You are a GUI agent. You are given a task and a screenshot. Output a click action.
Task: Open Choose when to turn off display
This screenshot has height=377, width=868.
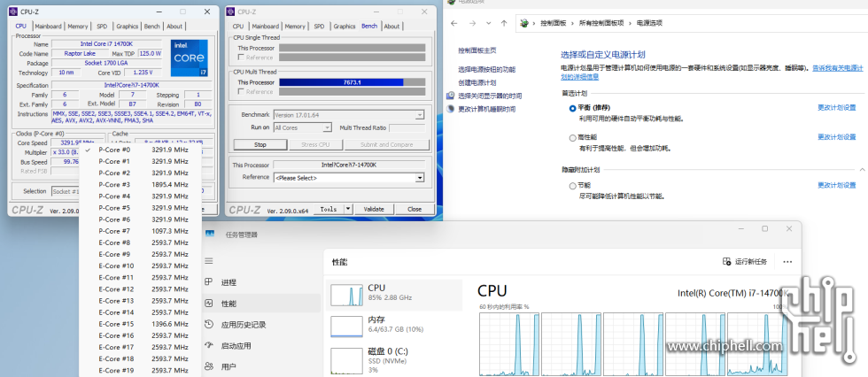click(x=489, y=96)
